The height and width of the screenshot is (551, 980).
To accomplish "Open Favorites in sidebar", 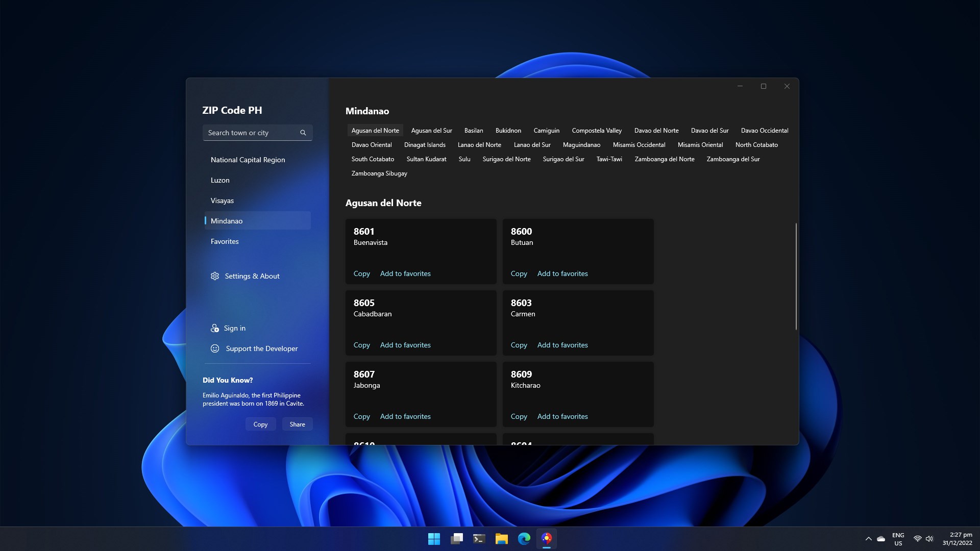I will pyautogui.click(x=225, y=241).
